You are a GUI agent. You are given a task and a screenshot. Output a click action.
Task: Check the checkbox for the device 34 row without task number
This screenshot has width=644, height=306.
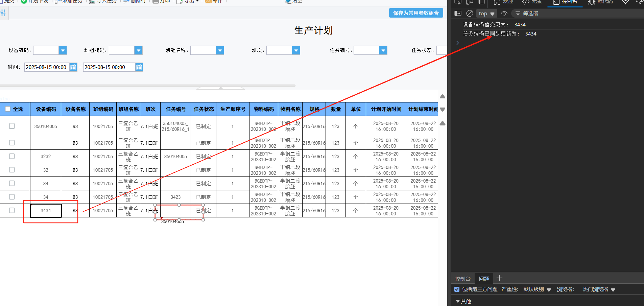pos(12,183)
